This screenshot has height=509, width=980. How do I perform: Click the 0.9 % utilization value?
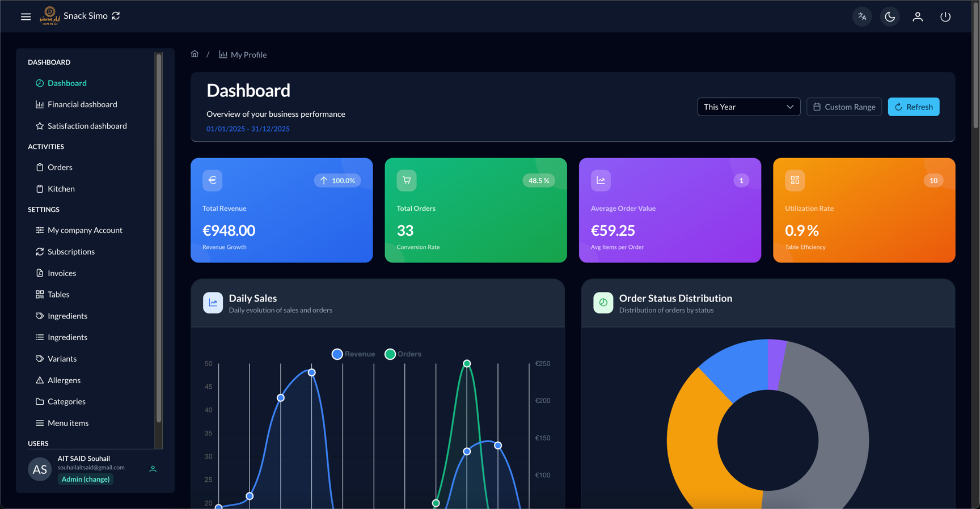tap(802, 231)
